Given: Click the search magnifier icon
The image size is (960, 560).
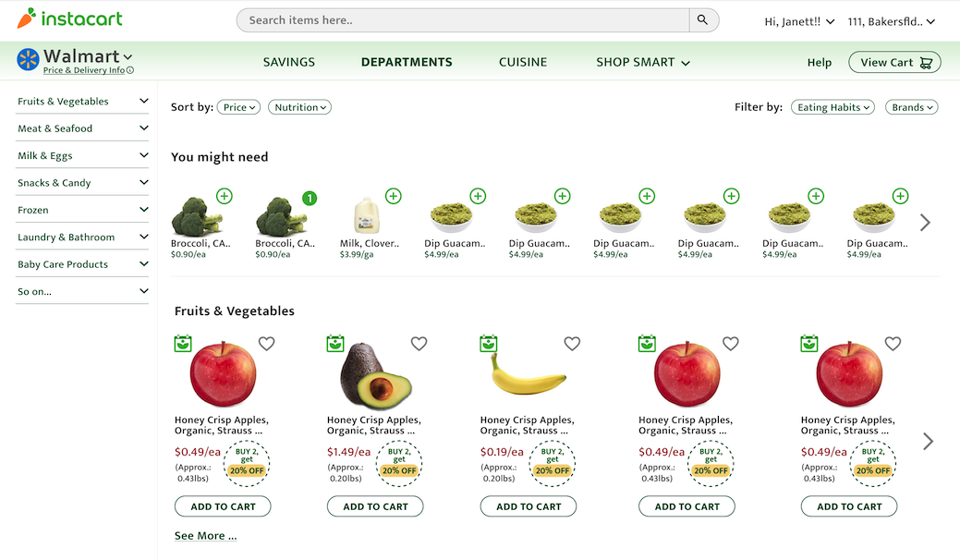Looking at the screenshot, I should 703,19.
